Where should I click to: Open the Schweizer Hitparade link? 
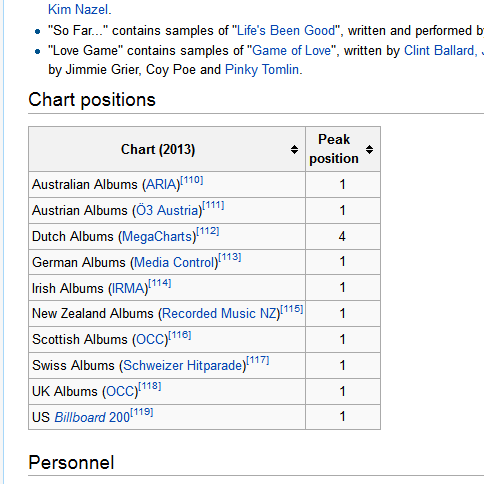[x=183, y=366]
